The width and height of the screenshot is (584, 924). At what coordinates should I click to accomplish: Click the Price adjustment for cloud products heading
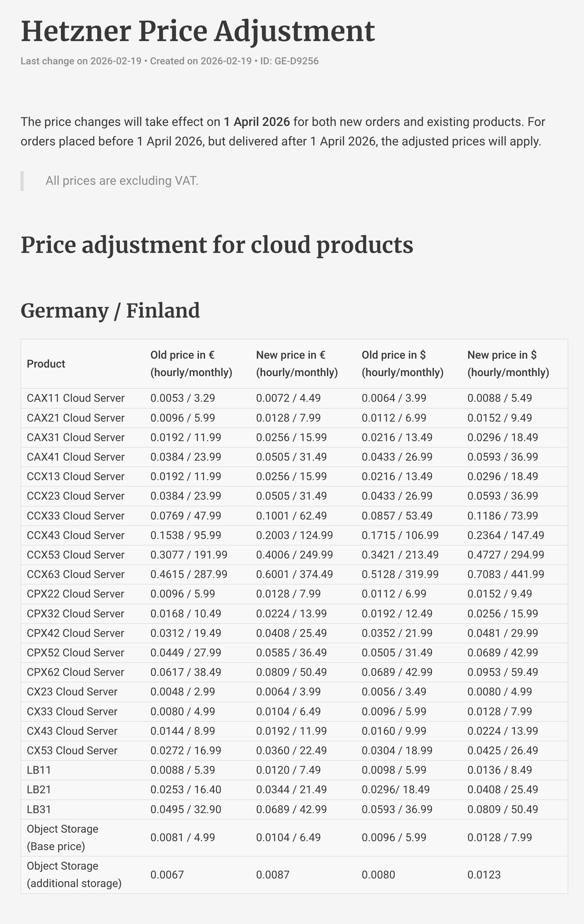pos(217,245)
